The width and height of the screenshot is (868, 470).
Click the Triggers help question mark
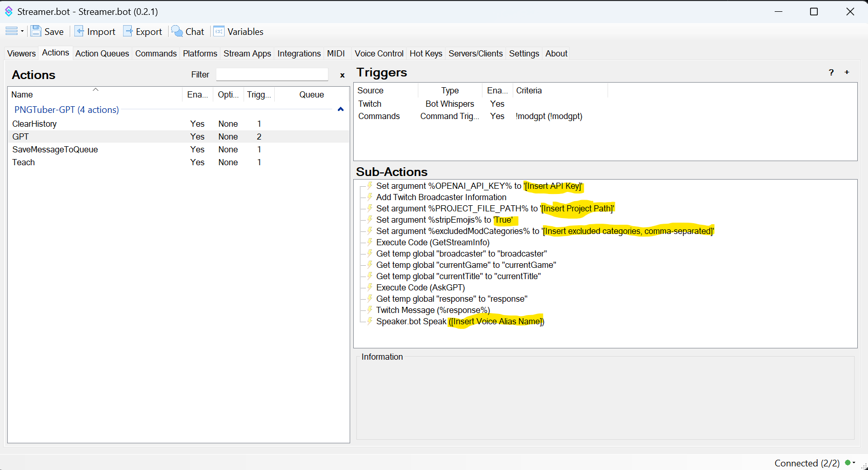coord(831,72)
